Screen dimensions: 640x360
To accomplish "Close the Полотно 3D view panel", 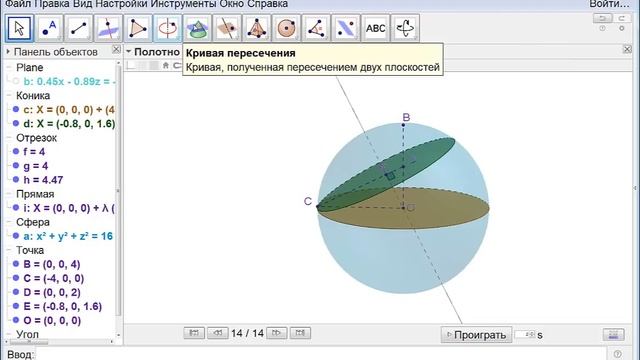I will (627, 49).
